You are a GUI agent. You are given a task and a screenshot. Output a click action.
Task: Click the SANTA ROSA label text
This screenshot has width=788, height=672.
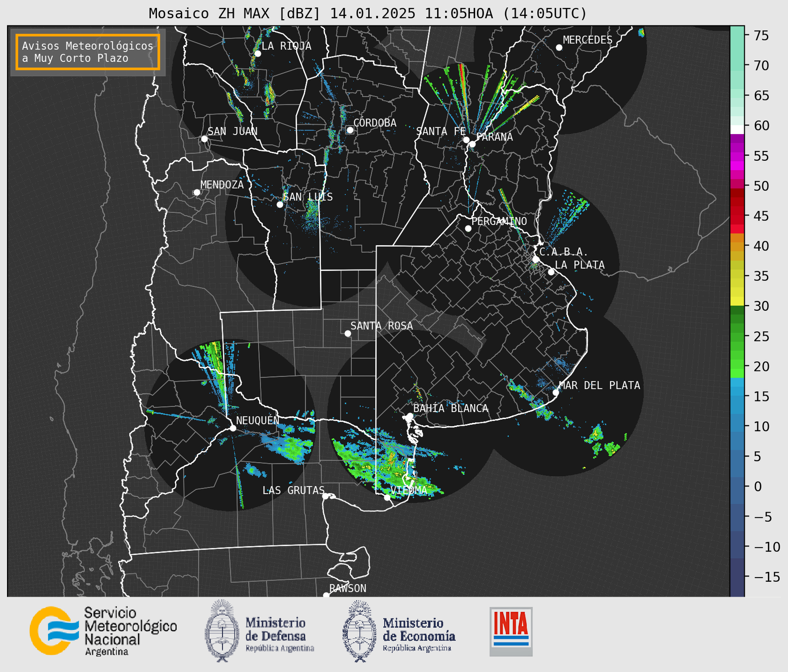[382, 326]
